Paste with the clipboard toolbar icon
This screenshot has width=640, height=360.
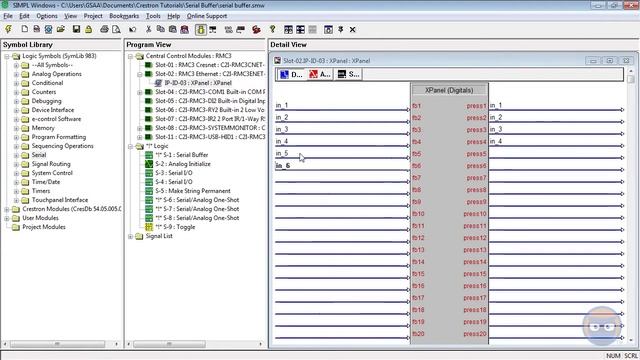(173, 29)
